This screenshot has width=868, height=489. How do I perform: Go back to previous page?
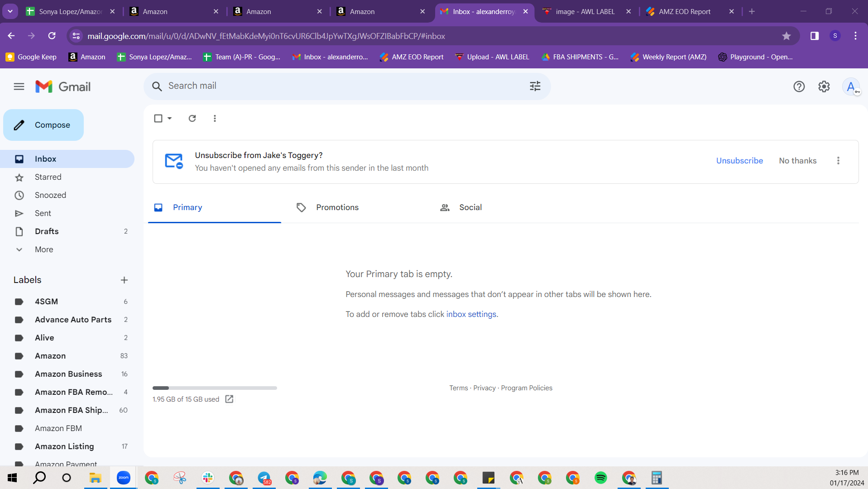tap(11, 36)
